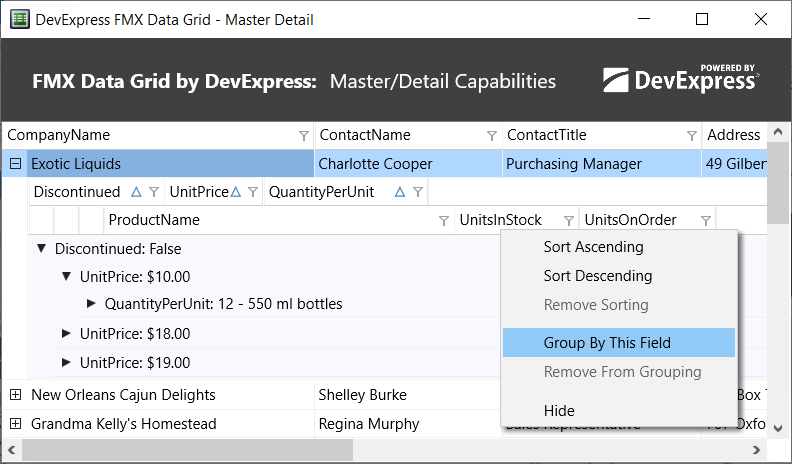The width and height of the screenshot is (792, 464).
Task: Click the horizontal scrollbar right arrow
Action: point(756,449)
